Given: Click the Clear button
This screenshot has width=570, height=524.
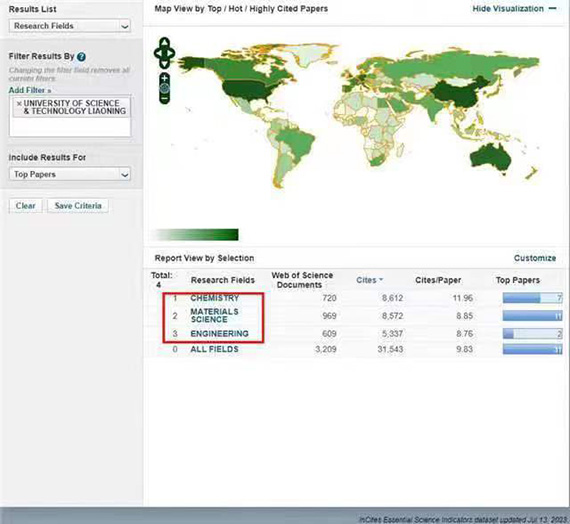Looking at the screenshot, I should tap(25, 205).
